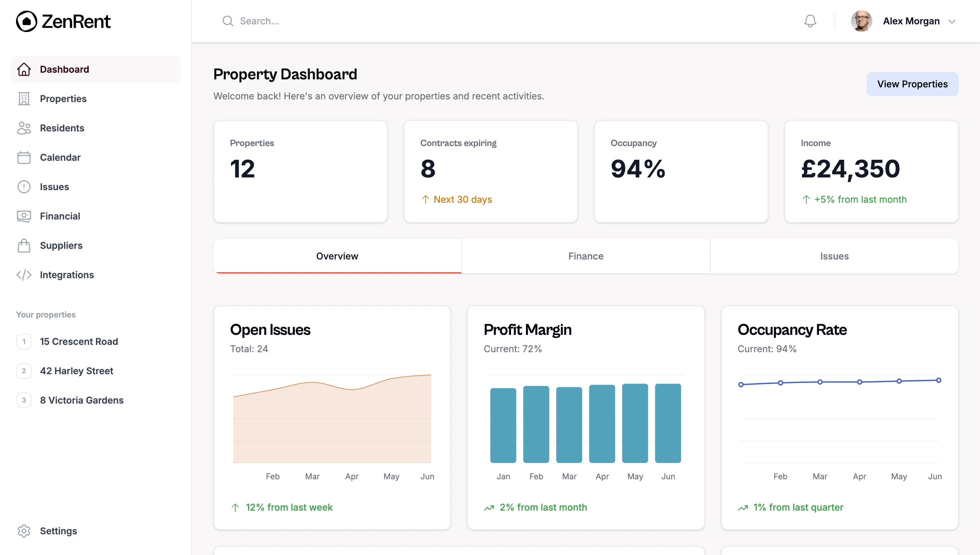980x555 pixels.
Task: Open the Settings page
Action: point(58,531)
